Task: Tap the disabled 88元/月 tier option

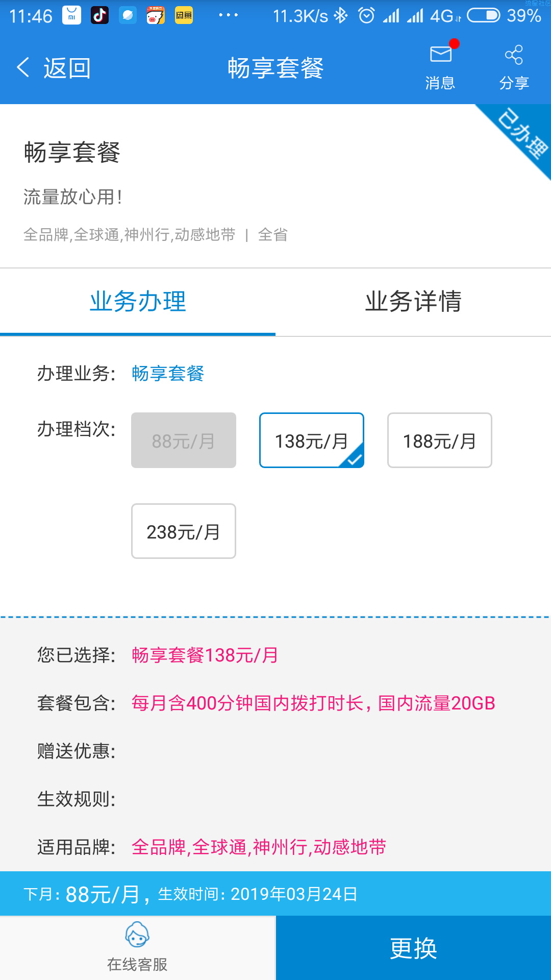Action: [x=184, y=440]
